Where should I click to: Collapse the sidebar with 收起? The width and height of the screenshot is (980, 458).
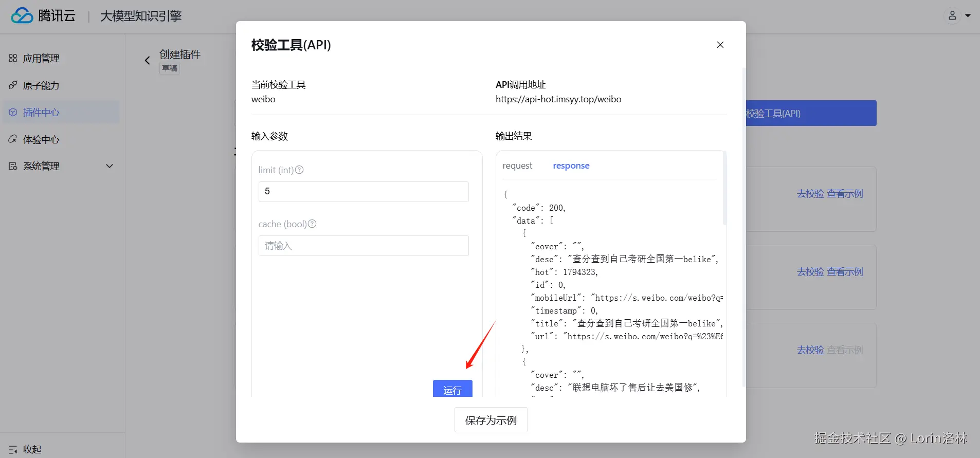click(32, 450)
